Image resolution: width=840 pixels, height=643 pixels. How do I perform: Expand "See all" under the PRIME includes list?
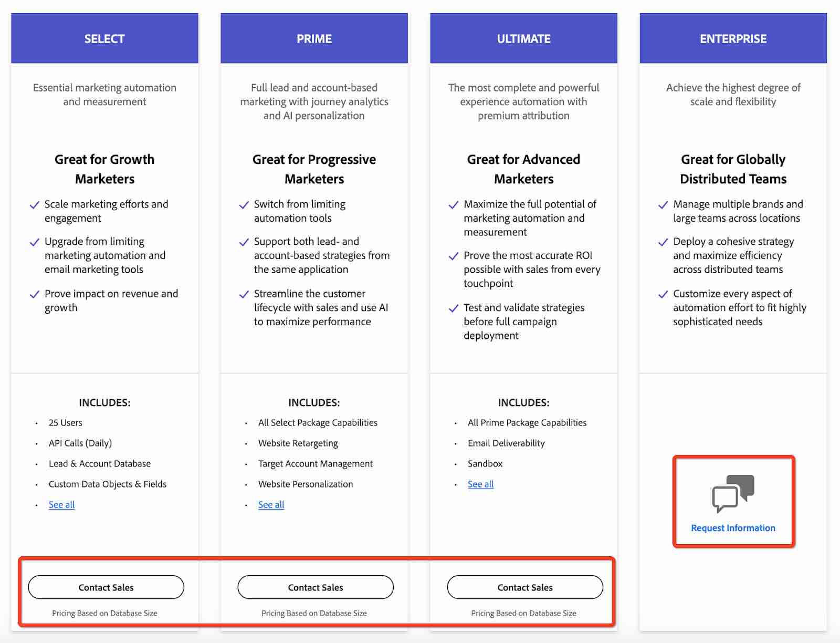coord(271,505)
